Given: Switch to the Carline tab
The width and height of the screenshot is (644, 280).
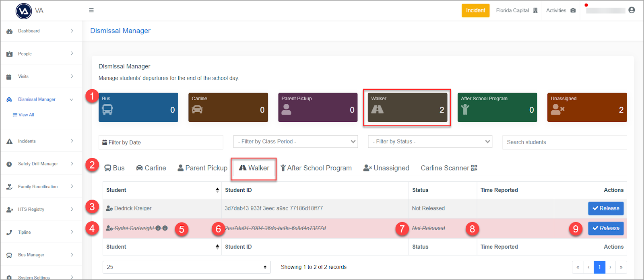Looking at the screenshot, I should [151, 168].
